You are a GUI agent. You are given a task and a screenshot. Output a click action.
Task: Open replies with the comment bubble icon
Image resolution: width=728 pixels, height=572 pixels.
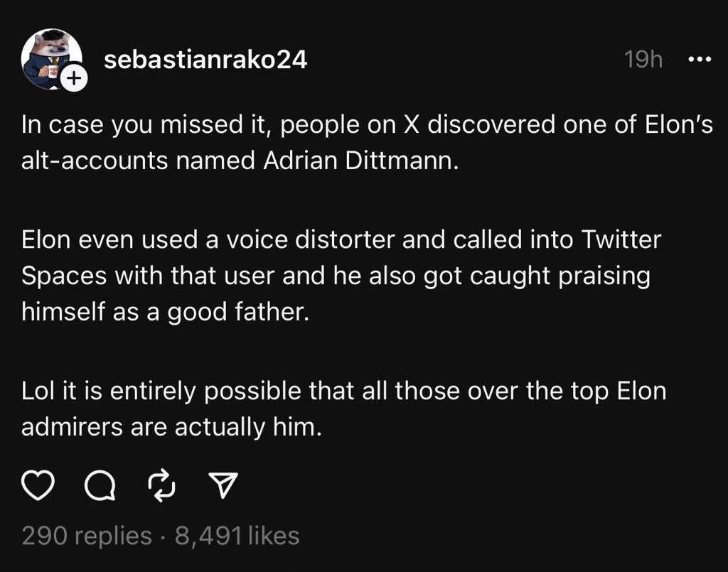100,486
